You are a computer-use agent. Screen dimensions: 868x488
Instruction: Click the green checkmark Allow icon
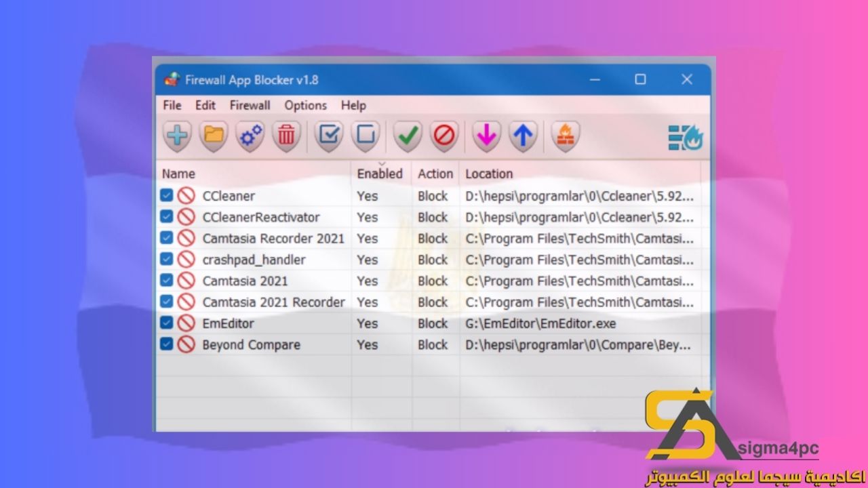(408, 136)
